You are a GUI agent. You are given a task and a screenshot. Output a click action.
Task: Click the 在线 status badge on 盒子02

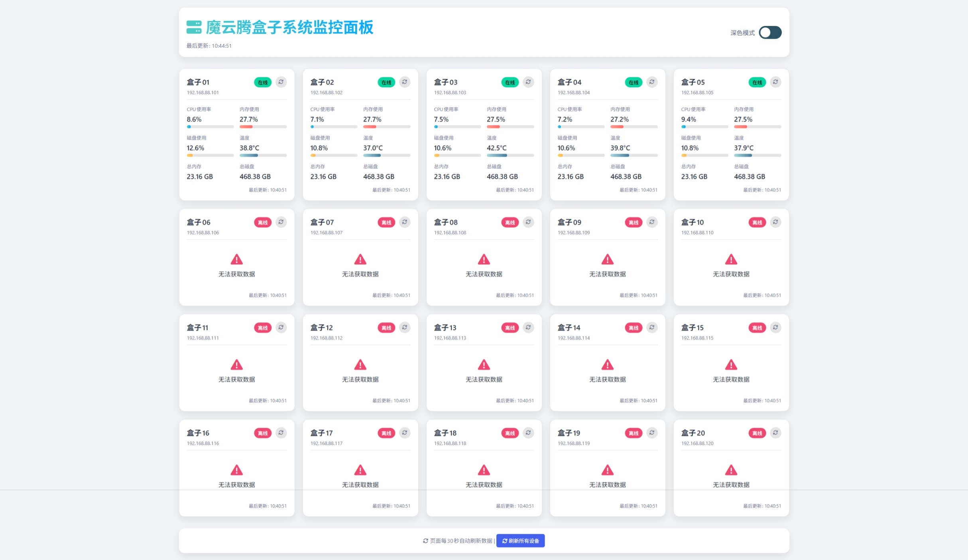[x=386, y=82]
